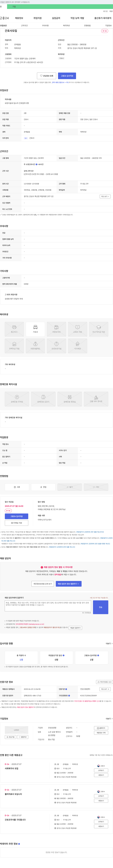Click the 전송 submit button

coord(101,607)
